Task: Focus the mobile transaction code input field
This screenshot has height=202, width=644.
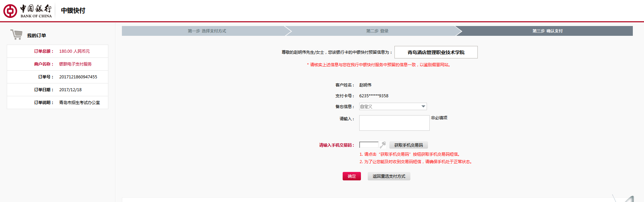Action: pyautogui.click(x=369, y=145)
